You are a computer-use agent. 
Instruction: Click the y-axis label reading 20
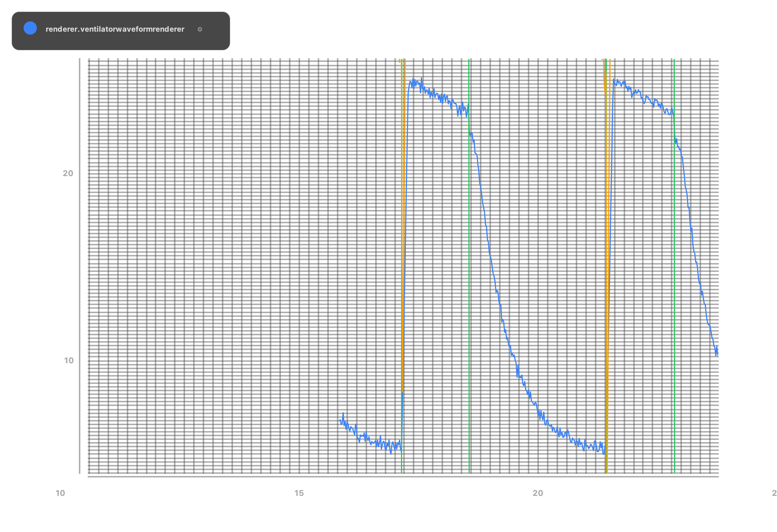pos(68,173)
